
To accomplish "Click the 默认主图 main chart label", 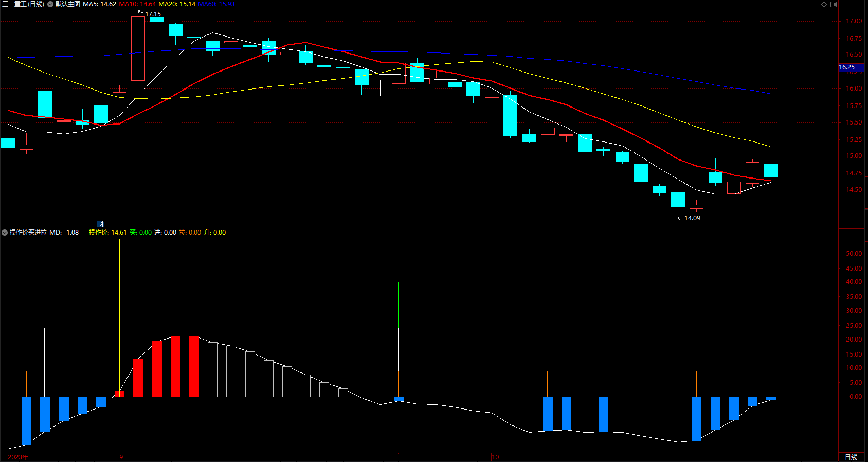I will point(68,4).
